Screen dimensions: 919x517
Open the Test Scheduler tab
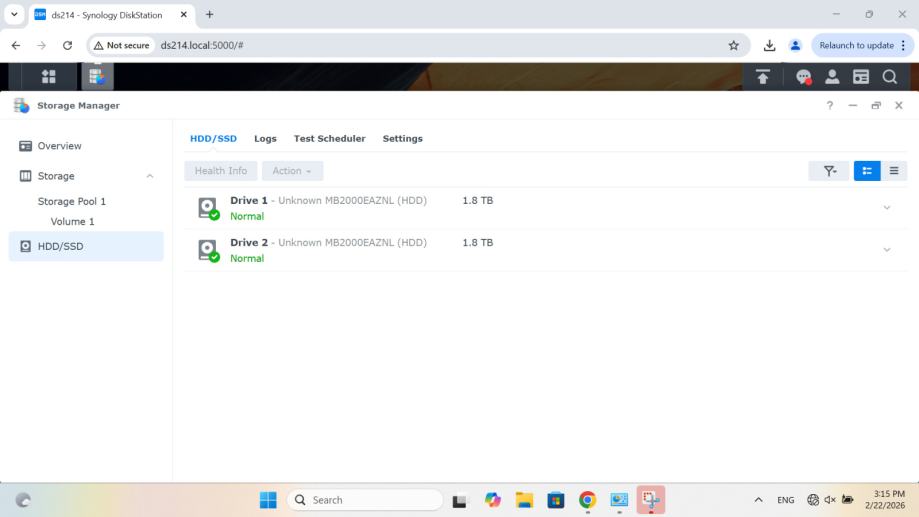329,139
